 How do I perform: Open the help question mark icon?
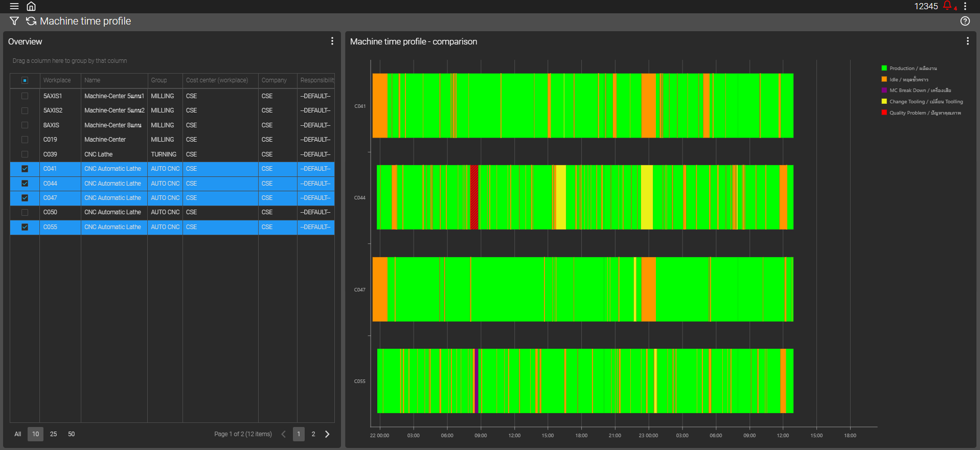coord(965,21)
